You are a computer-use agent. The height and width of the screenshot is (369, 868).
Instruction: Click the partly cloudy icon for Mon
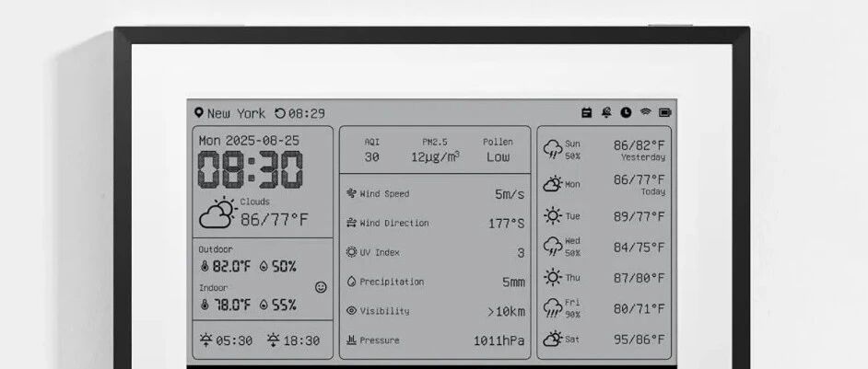553,184
